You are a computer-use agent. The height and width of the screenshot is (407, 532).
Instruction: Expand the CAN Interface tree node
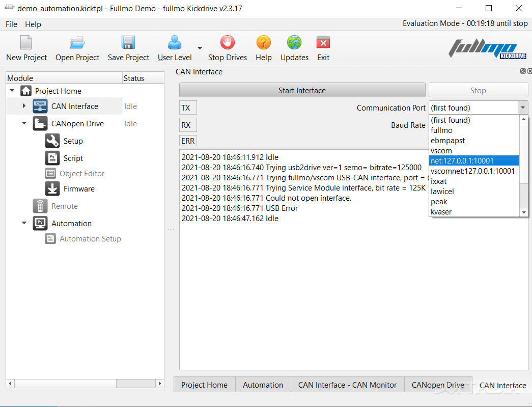click(24, 106)
